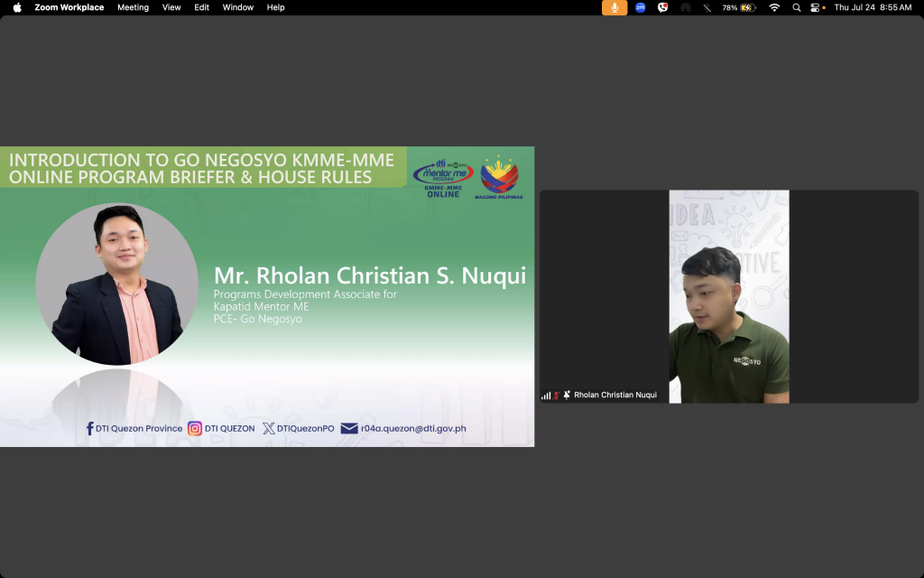Click the Facebook icon for DTI Quezon Province
This screenshot has height=578, width=924.
[x=89, y=429]
